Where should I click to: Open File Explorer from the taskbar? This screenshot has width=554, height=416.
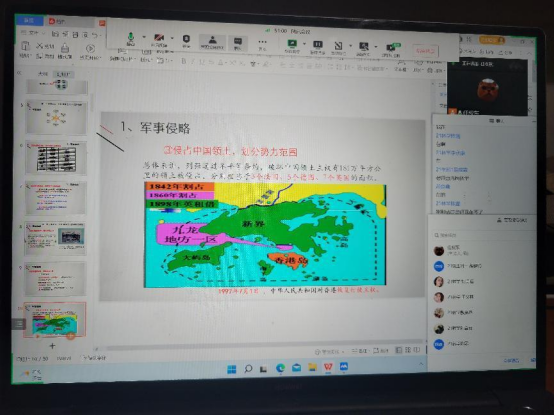312,368
